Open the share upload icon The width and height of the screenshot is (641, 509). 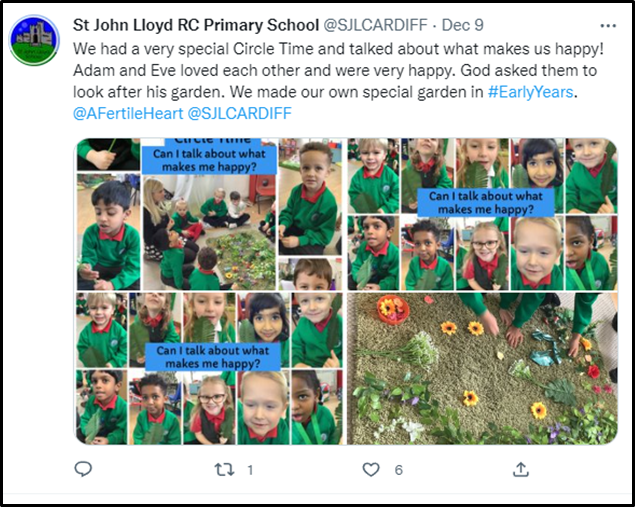(x=520, y=469)
